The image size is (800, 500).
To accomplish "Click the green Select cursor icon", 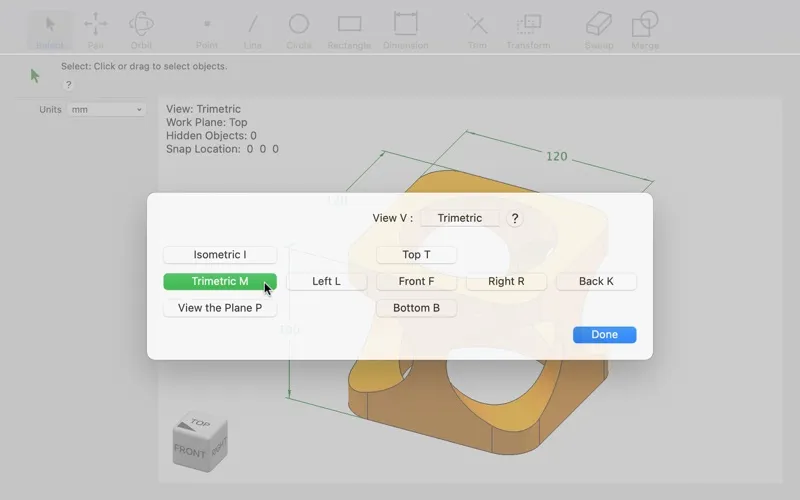I will [x=35, y=76].
